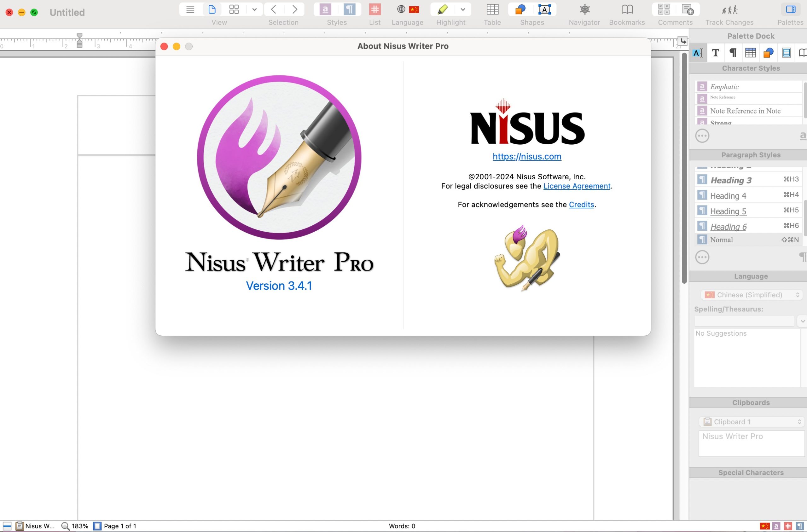Switch to Draft View icon in toolbar
807x532 pixels.
[190, 9]
